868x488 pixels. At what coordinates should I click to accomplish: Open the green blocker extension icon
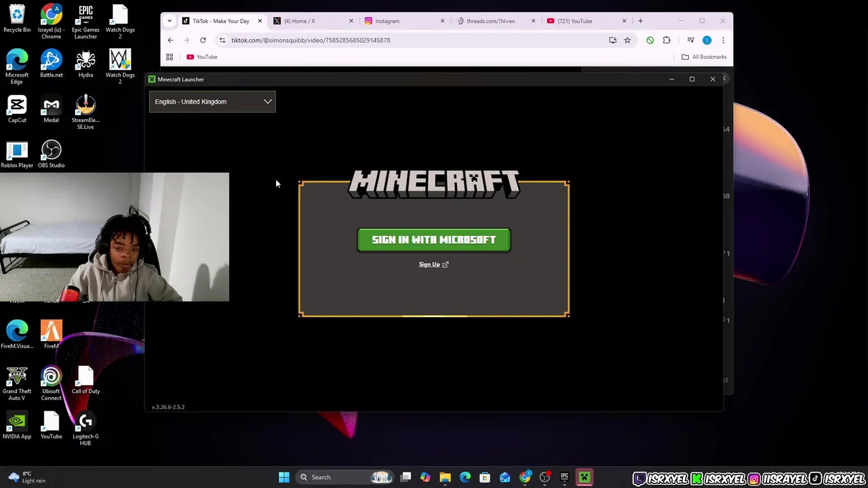coord(650,40)
